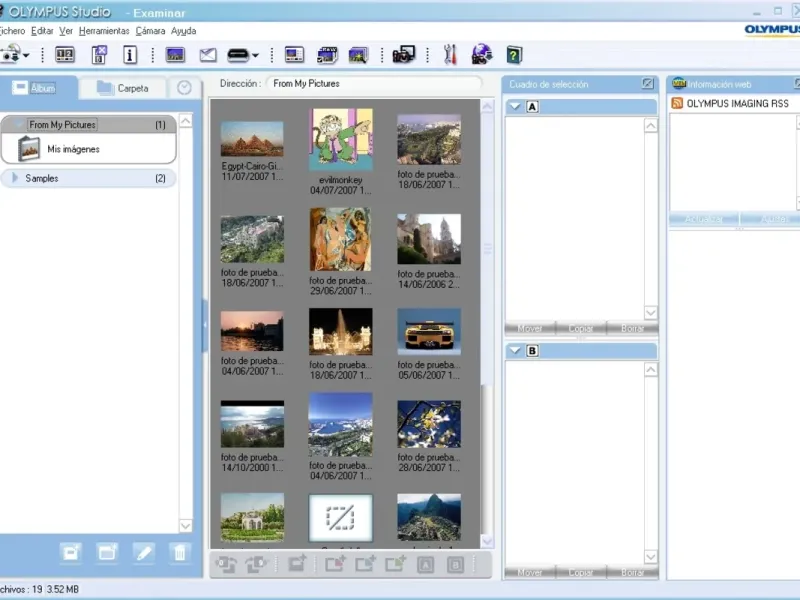The width and height of the screenshot is (800, 600).
Task: Open the help question mark icon
Action: point(514,55)
